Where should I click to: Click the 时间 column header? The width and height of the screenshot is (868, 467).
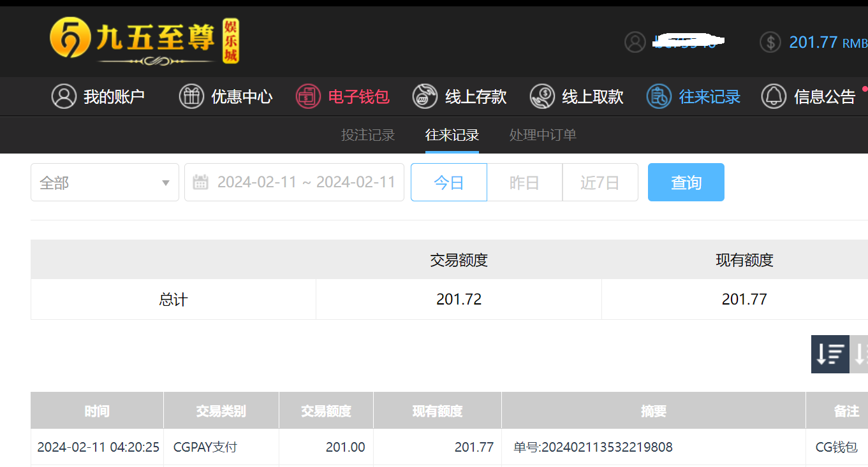click(x=97, y=410)
